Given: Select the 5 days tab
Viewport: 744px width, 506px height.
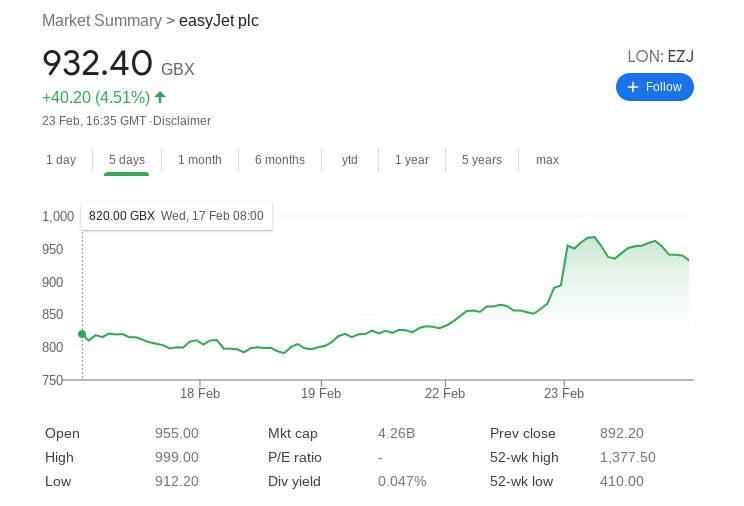Looking at the screenshot, I should [127, 160].
